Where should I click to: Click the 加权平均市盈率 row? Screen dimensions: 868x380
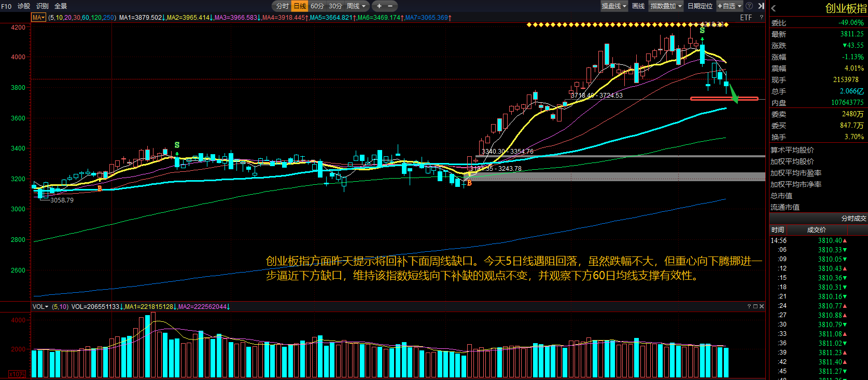coord(818,173)
